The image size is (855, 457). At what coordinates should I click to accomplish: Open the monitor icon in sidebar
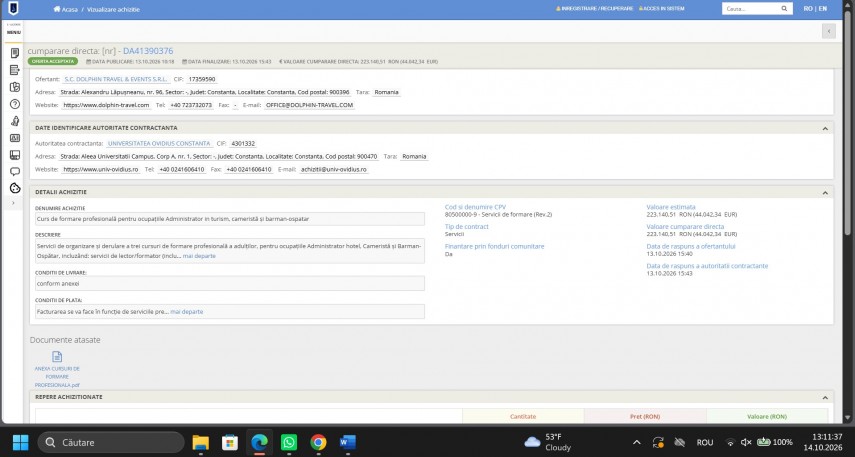[15, 155]
